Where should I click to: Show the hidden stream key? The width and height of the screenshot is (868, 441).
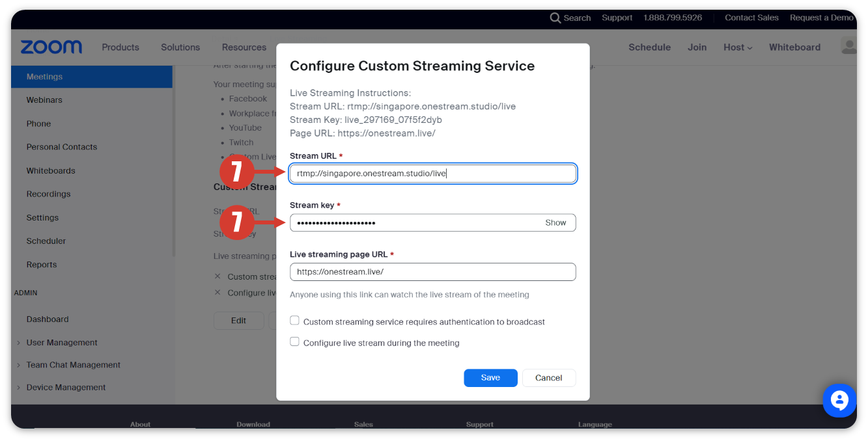(x=555, y=222)
